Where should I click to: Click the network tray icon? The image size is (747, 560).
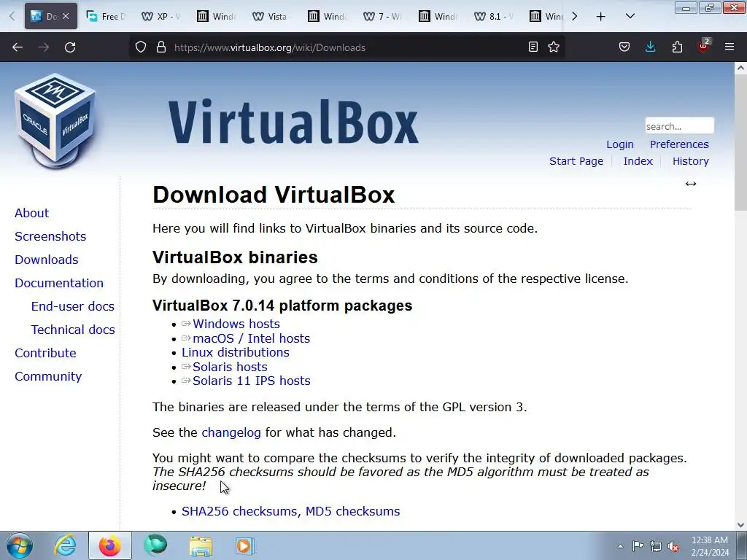(656, 546)
